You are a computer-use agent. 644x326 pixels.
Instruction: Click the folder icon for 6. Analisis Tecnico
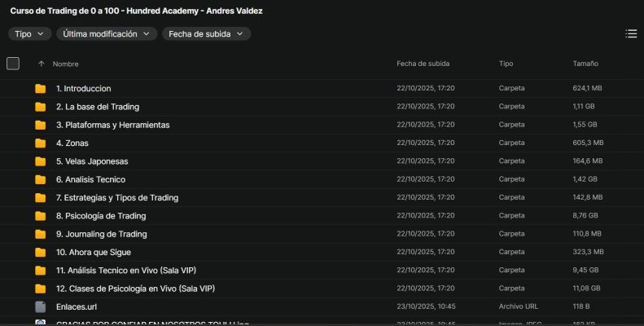pyautogui.click(x=40, y=179)
